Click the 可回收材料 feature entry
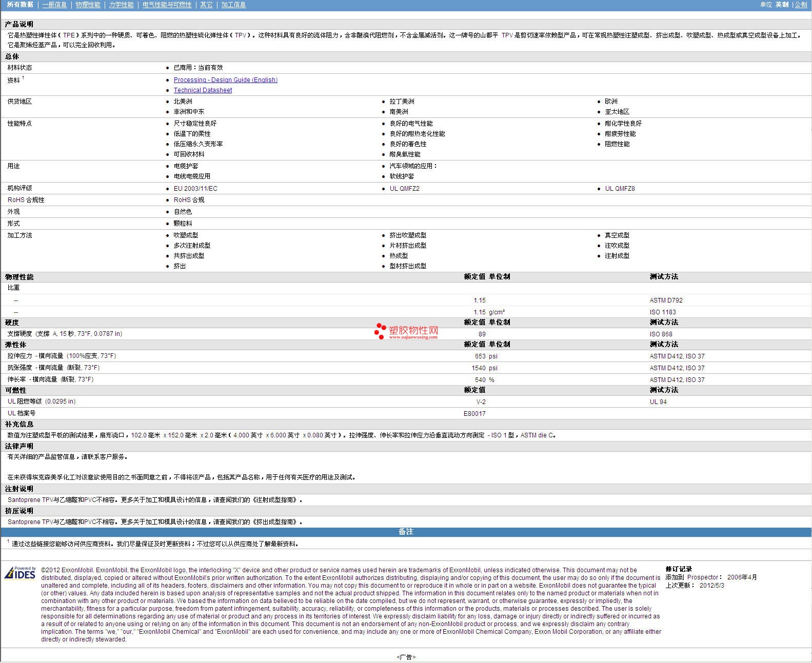 click(x=189, y=154)
